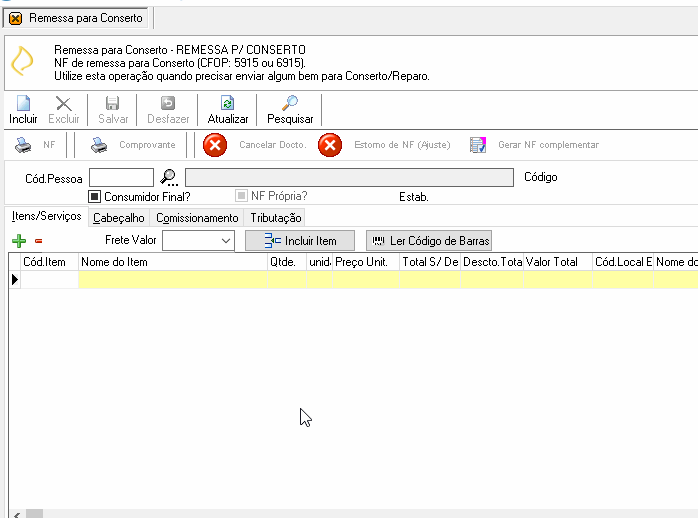This screenshot has width=698, height=518.
Task: Click the Excluir X icon
Action: [x=64, y=104]
